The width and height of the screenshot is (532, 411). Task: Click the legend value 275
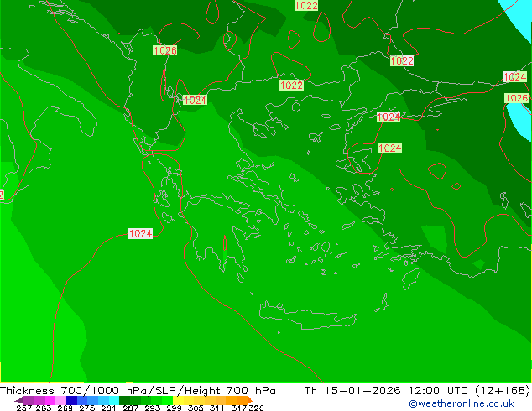tap(87, 408)
